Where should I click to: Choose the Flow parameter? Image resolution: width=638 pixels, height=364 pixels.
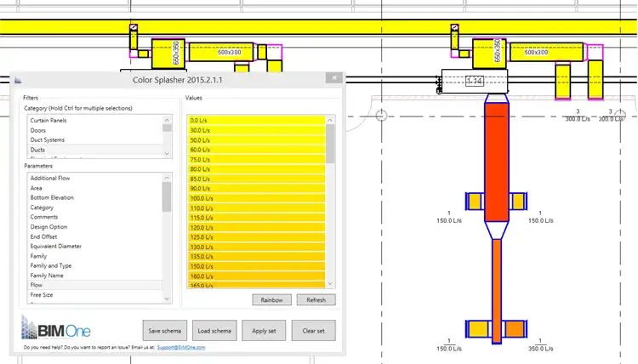[x=37, y=286]
